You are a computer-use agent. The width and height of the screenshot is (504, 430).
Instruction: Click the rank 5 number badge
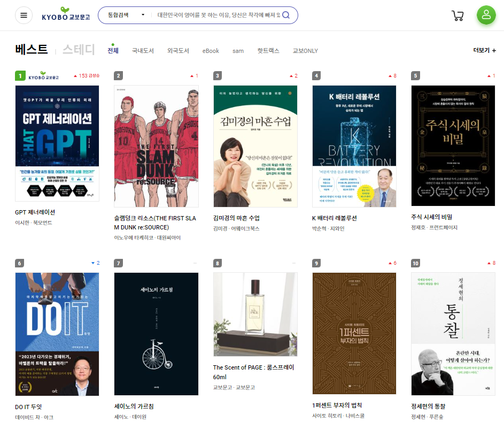click(415, 76)
